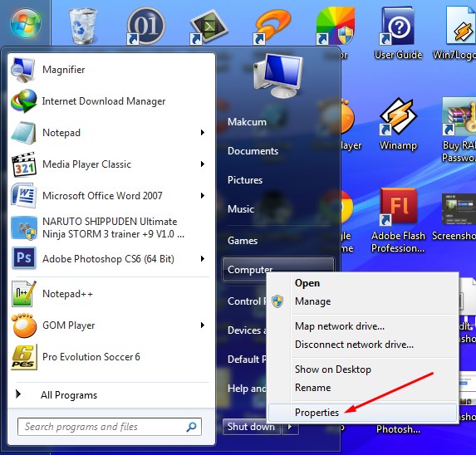Expand Notepad recent files arrow
The image size is (476, 455).
[x=203, y=133]
